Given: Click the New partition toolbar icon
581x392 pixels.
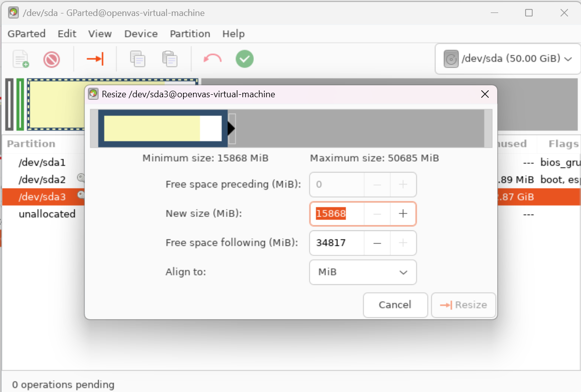Looking at the screenshot, I should (21, 59).
